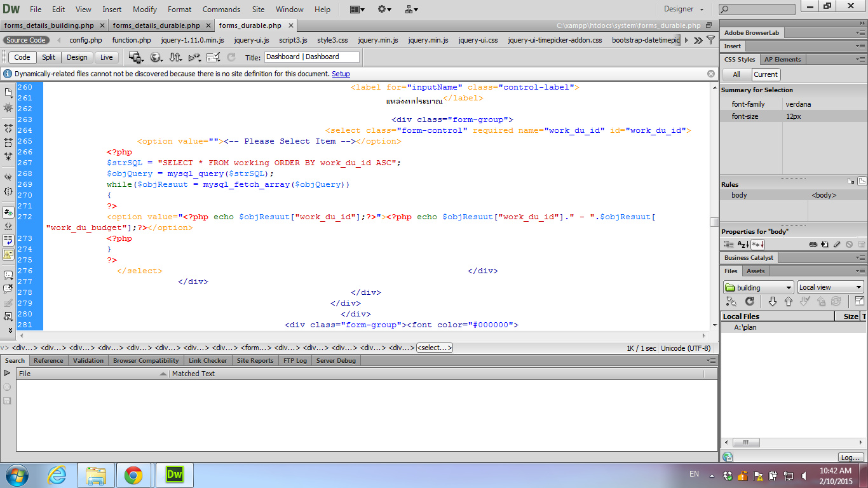Image resolution: width=868 pixels, height=488 pixels.
Task: Collapse full tag in coding toolbar
Action: click(8, 128)
